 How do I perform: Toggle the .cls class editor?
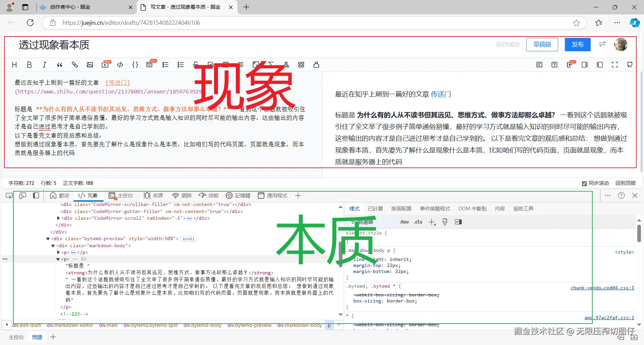(x=418, y=222)
